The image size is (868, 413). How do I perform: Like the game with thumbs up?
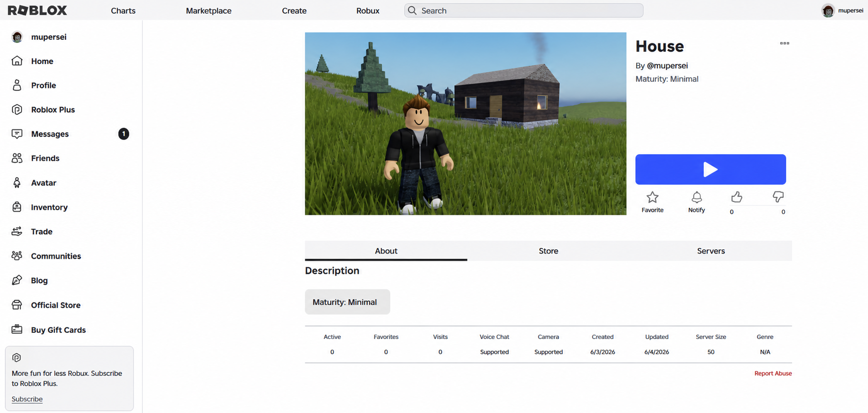point(736,197)
